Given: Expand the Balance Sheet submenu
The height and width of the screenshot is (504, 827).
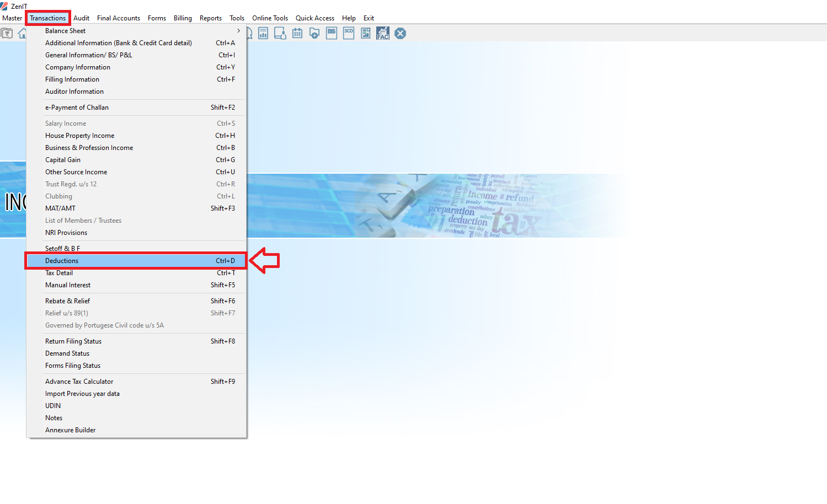Looking at the screenshot, I should [136, 31].
